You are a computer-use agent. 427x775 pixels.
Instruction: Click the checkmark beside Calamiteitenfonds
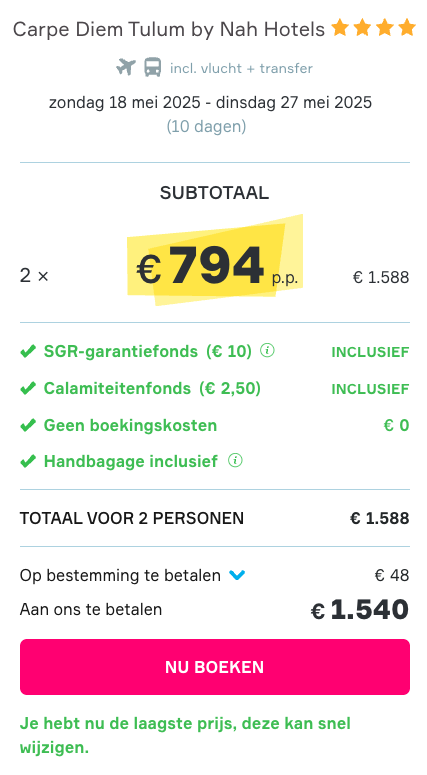click(x=28, y=388)
